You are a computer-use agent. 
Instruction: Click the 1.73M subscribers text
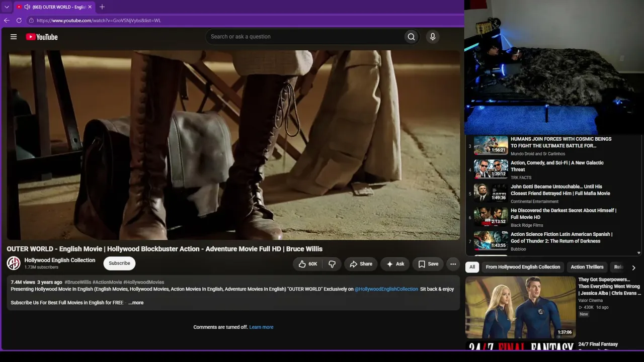click(41, 267)
